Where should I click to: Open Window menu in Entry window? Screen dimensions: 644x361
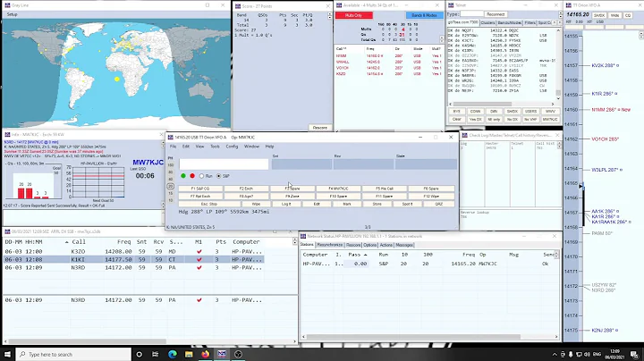251,147
